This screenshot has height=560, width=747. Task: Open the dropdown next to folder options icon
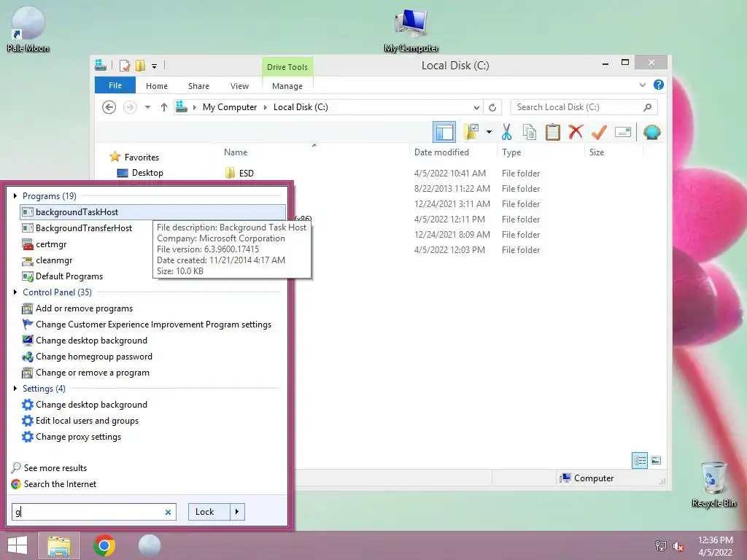tap(489, 132)
